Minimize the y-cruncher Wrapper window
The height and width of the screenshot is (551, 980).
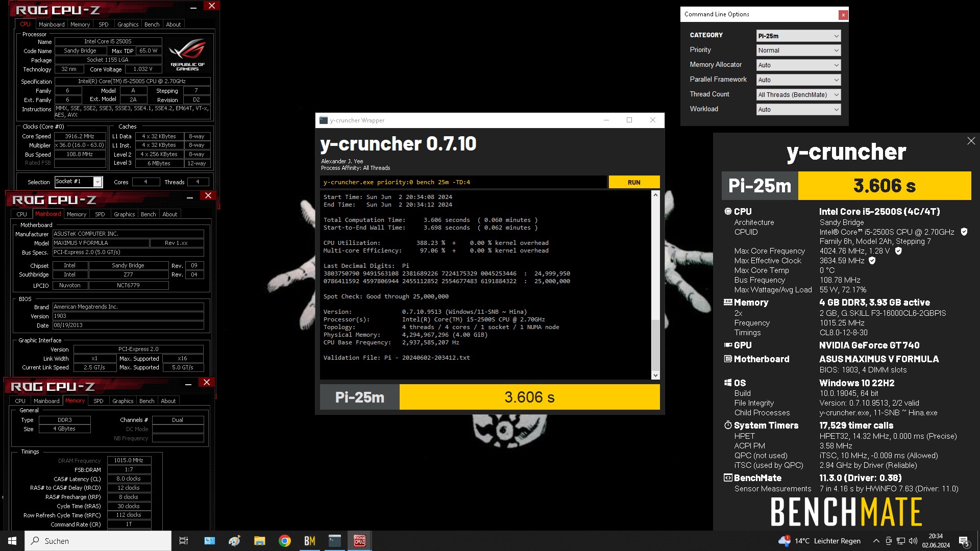606,120
